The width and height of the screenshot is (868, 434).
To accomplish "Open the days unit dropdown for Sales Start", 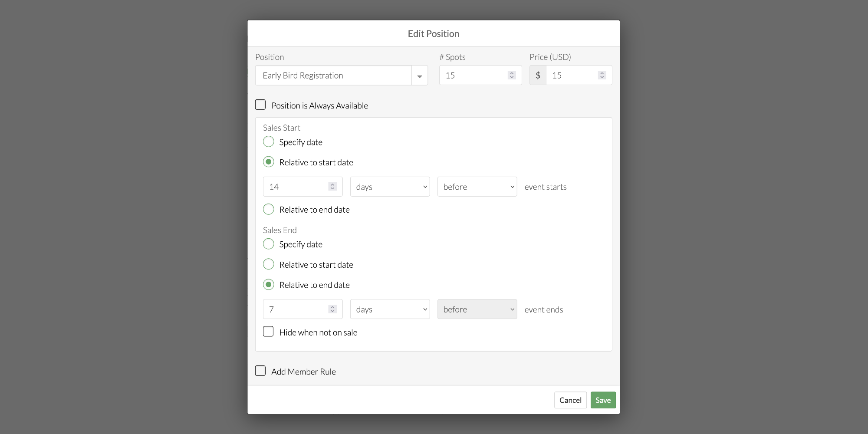I will [x=390, y=187].
